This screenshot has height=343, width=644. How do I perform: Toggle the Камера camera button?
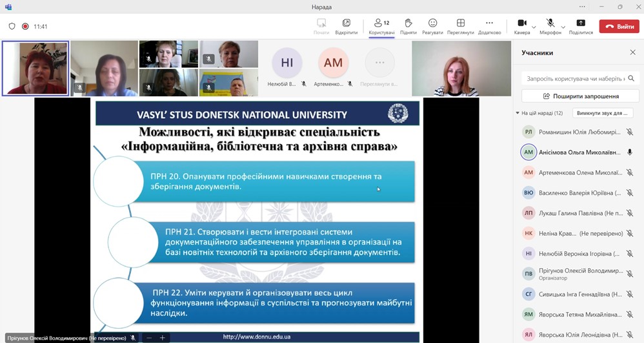tap(521, 26)
